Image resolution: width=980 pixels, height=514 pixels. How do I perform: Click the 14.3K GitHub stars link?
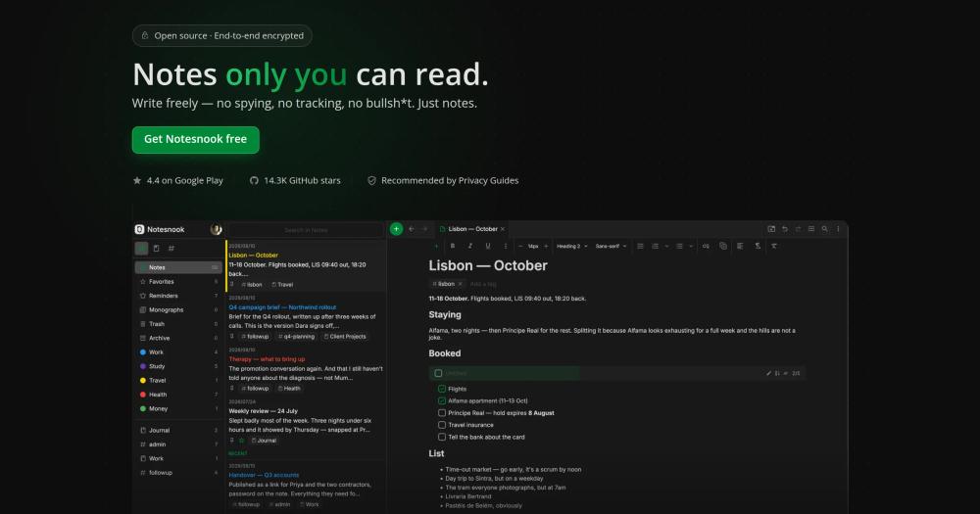tap(295, 180)
